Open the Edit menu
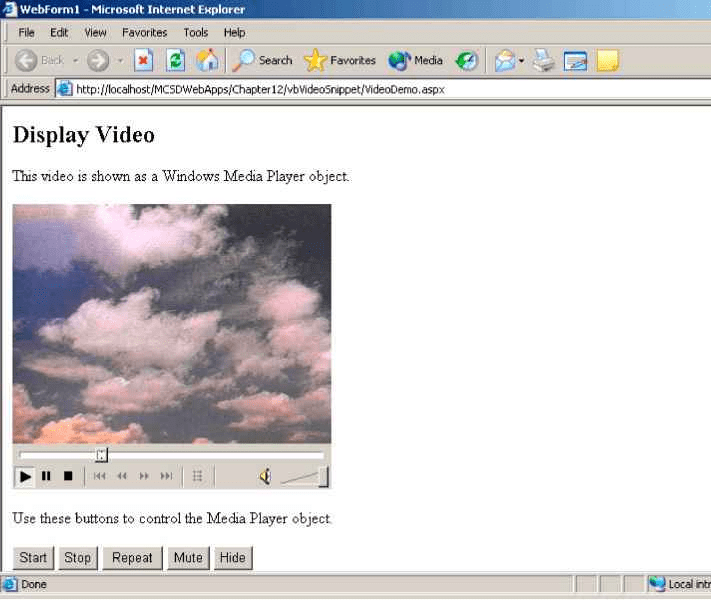 (x=59, y=33)
